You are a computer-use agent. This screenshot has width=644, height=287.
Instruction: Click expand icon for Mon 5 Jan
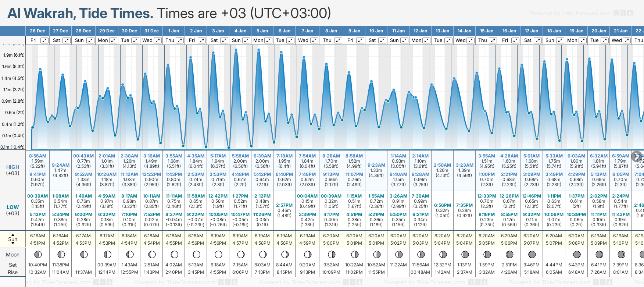[268, 40]
